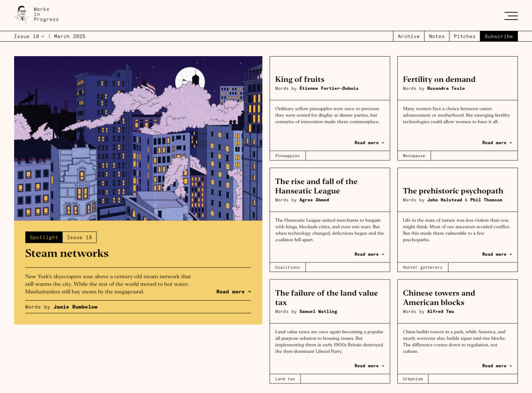Click the Menopause category tag
The image size is (532, 393).
414,156
